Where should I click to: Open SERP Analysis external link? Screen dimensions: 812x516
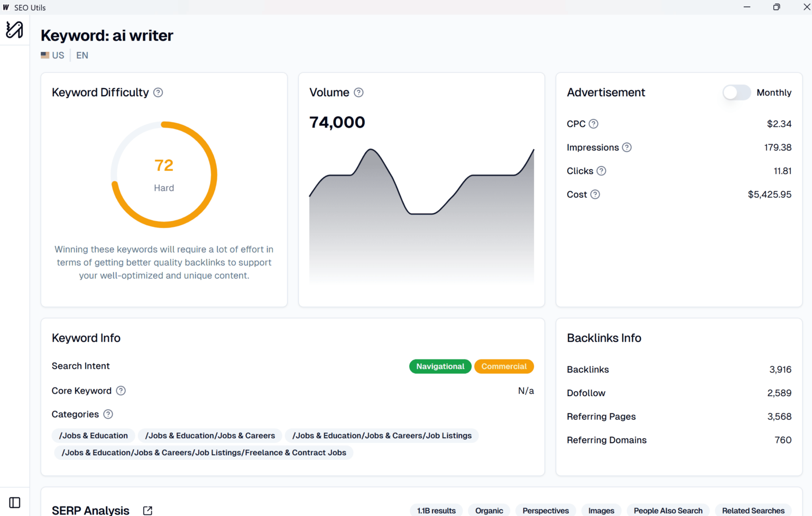tap(147, 510)
